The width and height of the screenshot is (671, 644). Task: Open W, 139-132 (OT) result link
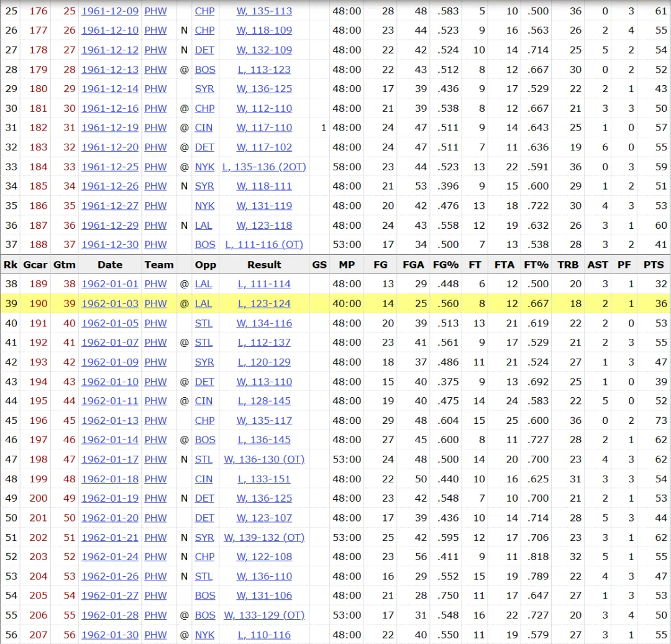coord(264,537)
